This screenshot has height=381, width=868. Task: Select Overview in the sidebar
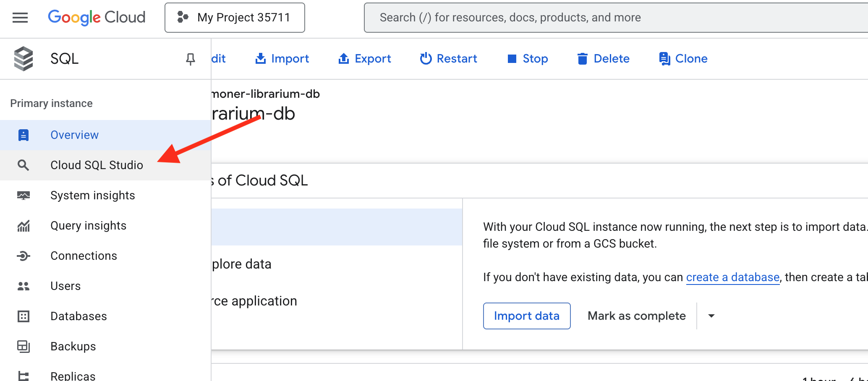(x=74, y=135)
